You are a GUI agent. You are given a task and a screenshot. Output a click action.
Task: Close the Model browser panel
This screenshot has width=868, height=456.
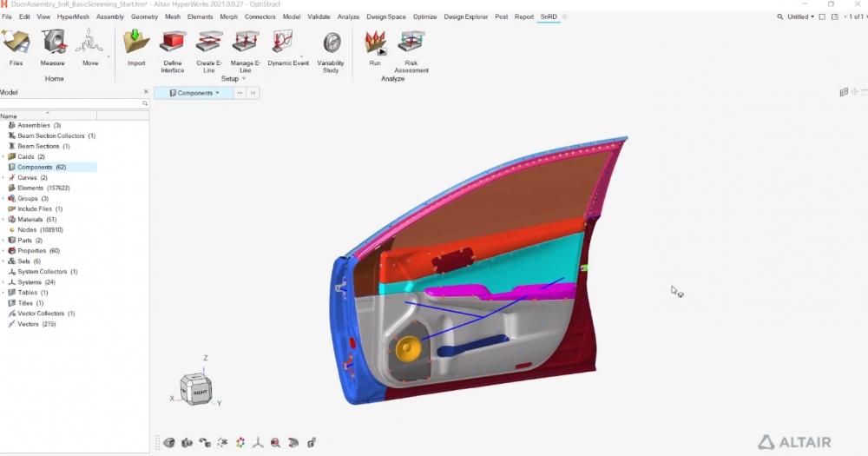146,92
